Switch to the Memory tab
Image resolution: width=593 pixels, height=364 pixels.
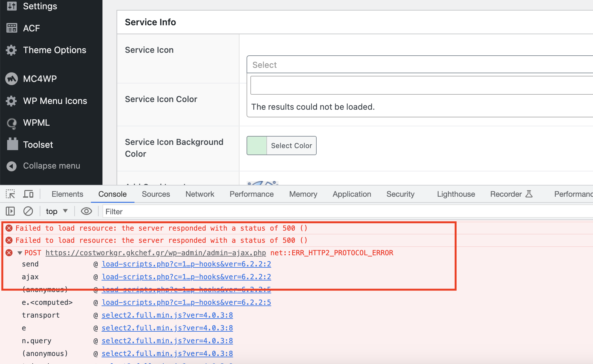click(x=303, y=194)
